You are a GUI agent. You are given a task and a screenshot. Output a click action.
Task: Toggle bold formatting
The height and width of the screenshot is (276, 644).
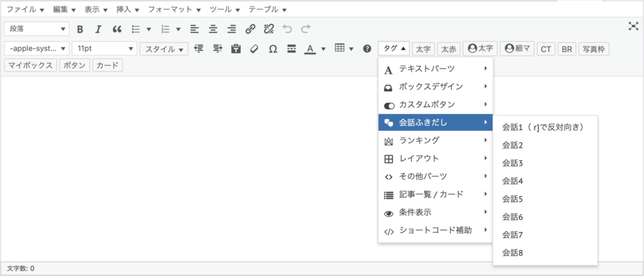(80, 29)
